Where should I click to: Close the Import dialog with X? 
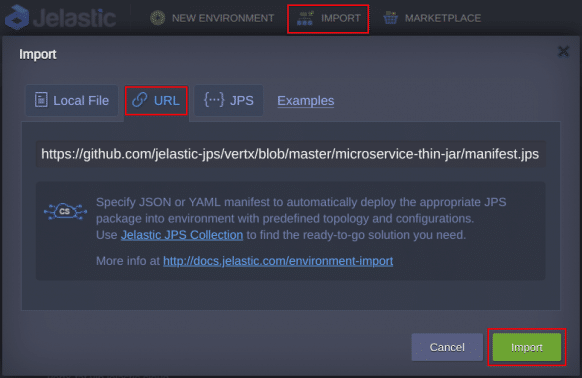click(x=563, y=52)
